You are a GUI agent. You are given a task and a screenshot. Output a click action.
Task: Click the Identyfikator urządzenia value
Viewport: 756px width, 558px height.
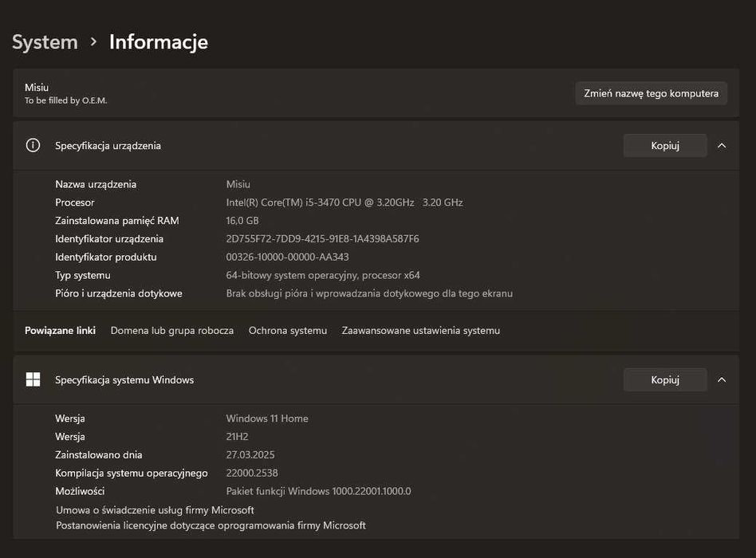click(322, 238)
